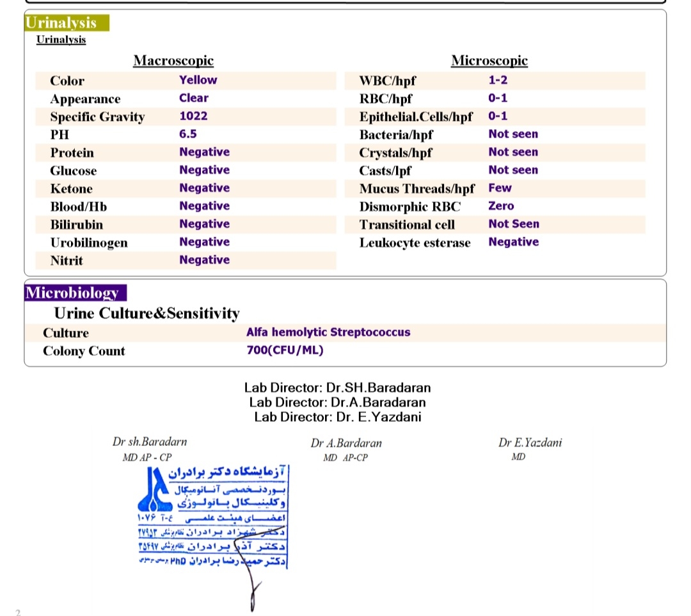Click the Dr A.Bardaran signature name

click(x=346, y=443)
